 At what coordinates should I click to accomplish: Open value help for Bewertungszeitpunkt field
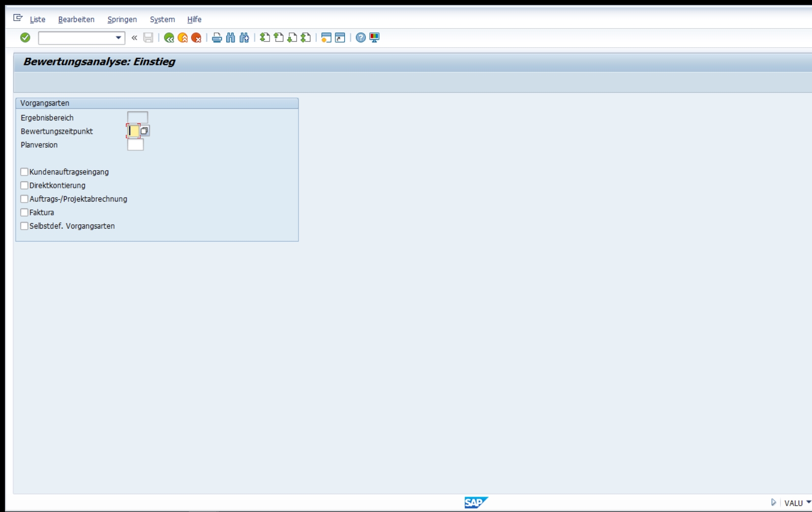(x=144, y=131)
